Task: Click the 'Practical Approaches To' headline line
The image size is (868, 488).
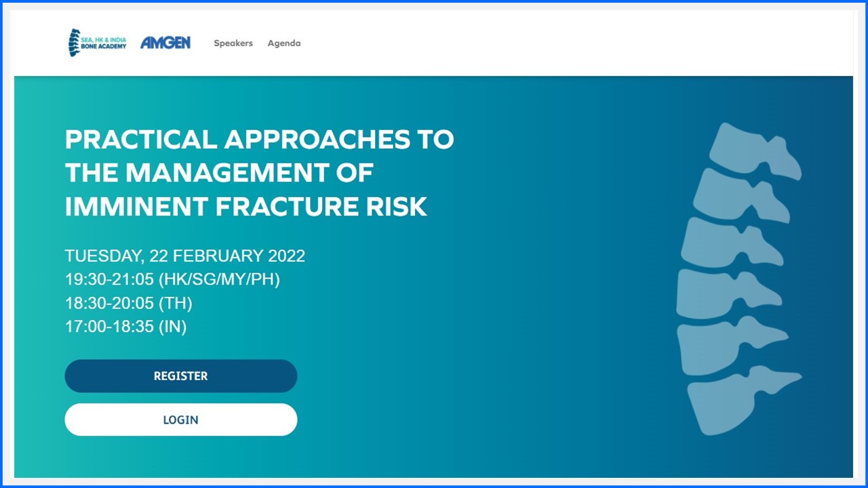Action: coord(259,140)
